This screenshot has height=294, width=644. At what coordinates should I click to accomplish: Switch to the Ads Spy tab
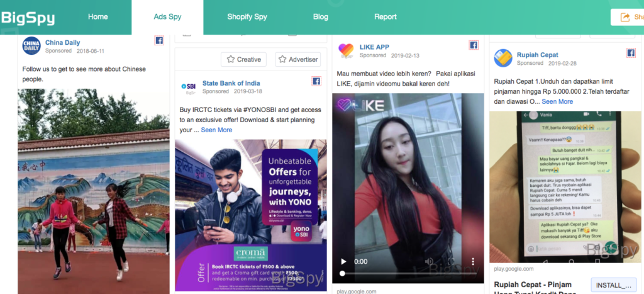[167, 17]
